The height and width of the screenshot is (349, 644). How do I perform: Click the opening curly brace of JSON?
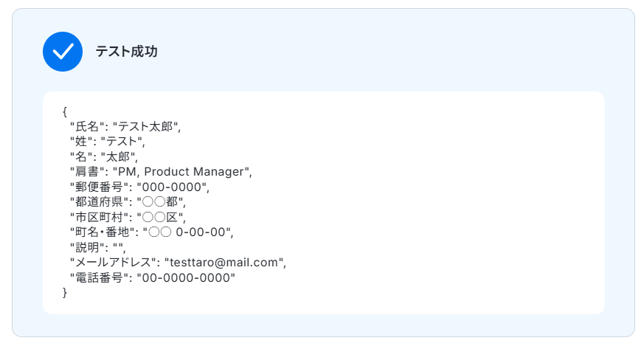point(65,111)
